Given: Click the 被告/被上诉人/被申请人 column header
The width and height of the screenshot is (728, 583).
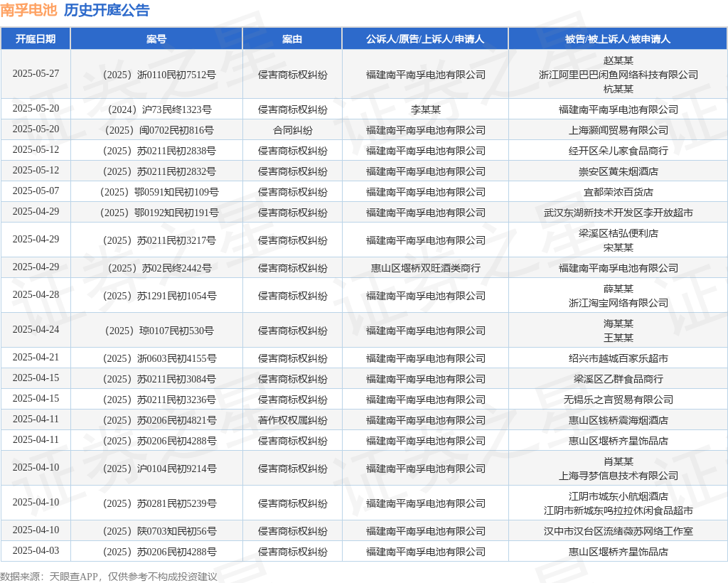Looking at the screenshot, I should point(618,39).
